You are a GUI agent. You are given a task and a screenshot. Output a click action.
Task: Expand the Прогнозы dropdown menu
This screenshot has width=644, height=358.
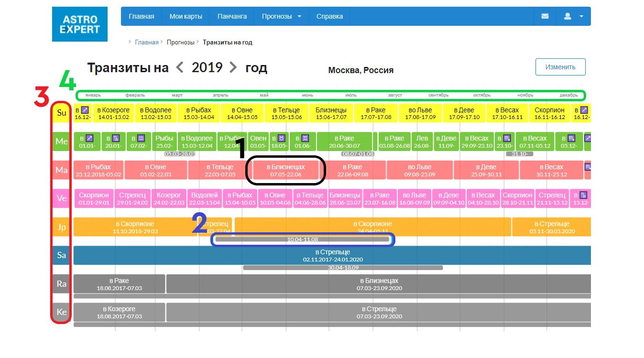[x=282, y=16]
